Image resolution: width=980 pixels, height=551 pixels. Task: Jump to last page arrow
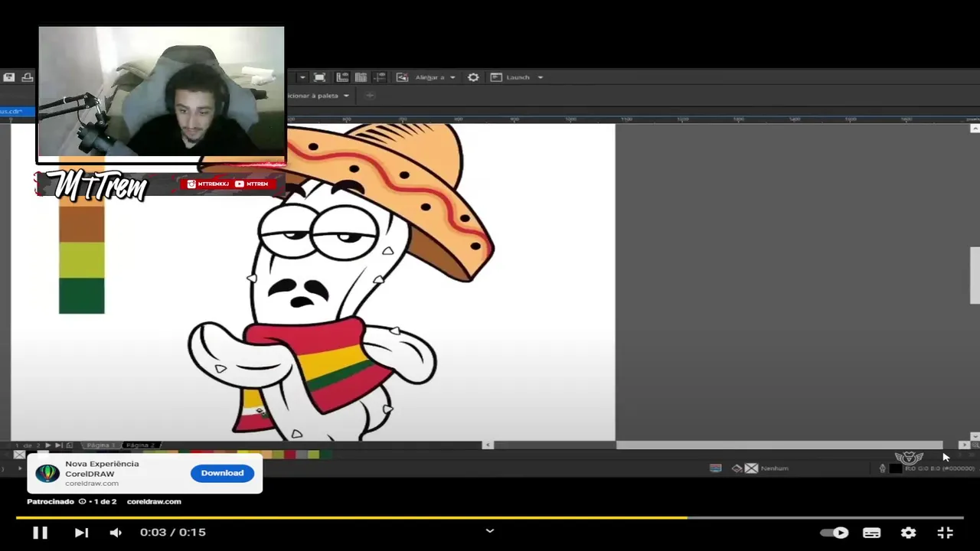[58, 445]
